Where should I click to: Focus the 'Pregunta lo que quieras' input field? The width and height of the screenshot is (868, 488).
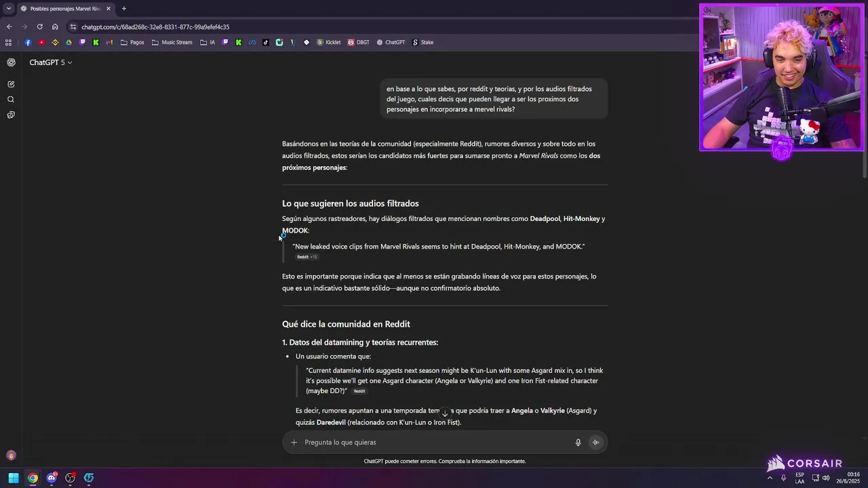tap(434, 443)
